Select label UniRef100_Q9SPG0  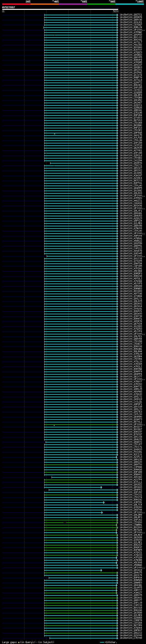131,35
